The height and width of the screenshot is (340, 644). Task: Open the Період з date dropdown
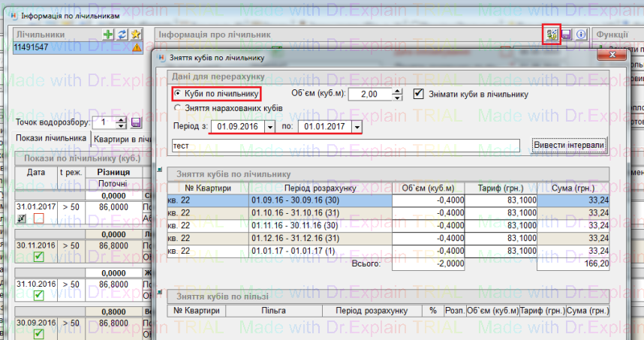[270, 126]
